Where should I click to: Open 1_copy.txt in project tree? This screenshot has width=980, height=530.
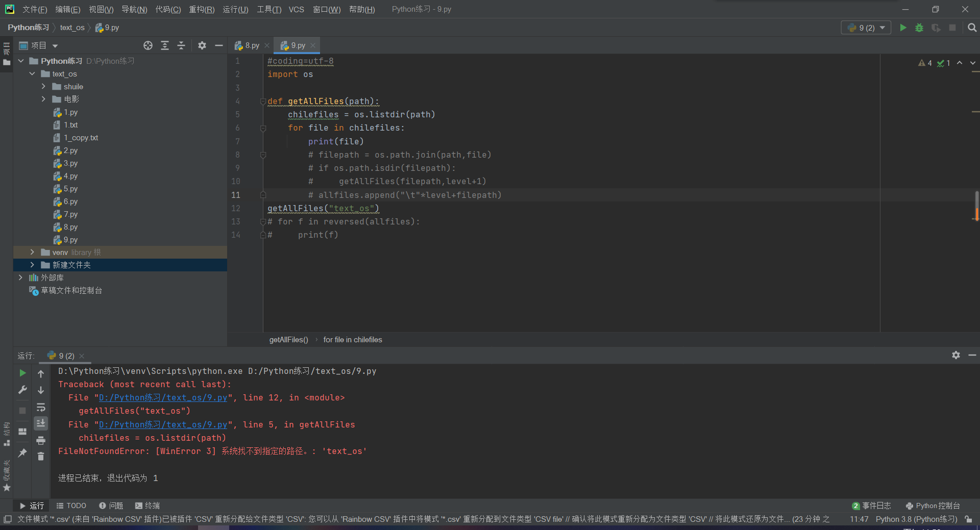(81, 138)
